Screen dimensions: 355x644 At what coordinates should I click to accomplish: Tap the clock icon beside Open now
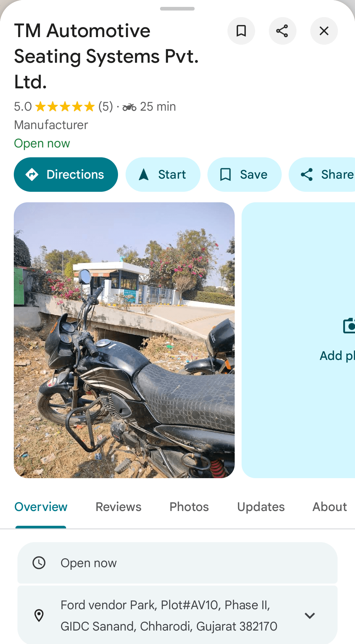(39, 563)
